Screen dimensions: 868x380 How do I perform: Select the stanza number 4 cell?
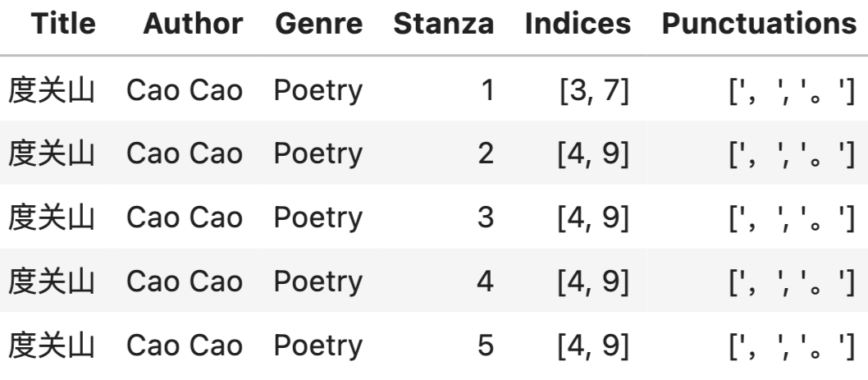pos(486,282)
